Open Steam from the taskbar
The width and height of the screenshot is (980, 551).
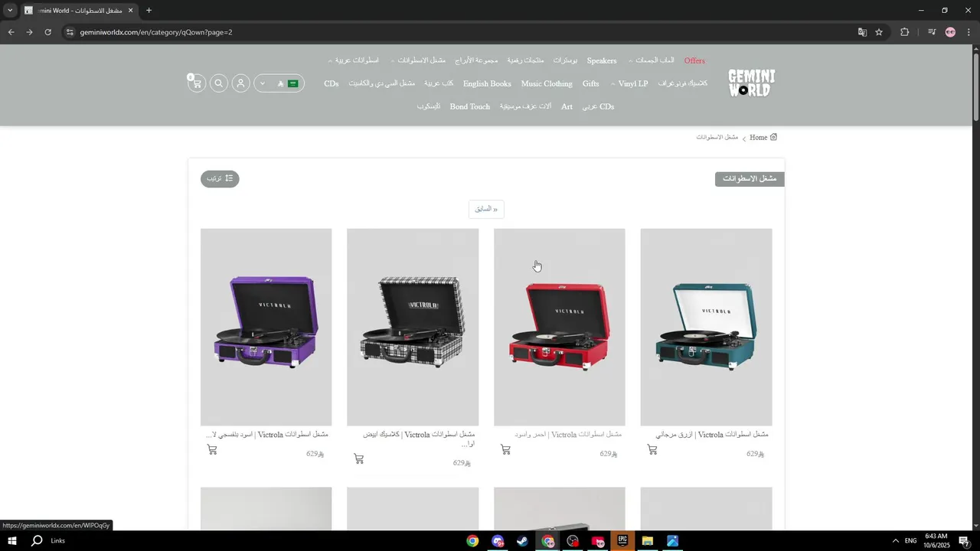tap(522, 541)
